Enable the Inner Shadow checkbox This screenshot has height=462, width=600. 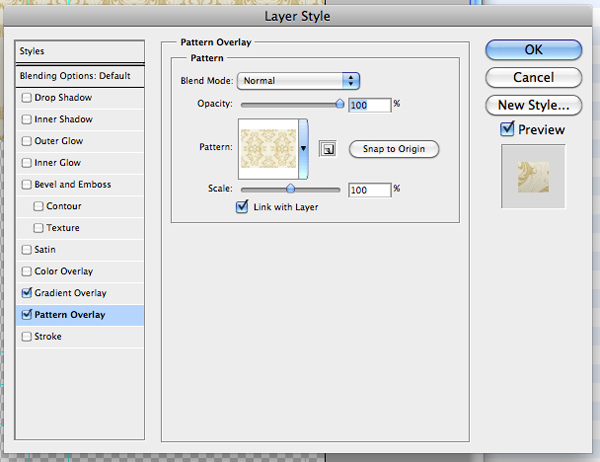pyautogui.click(x=26, y=119)
